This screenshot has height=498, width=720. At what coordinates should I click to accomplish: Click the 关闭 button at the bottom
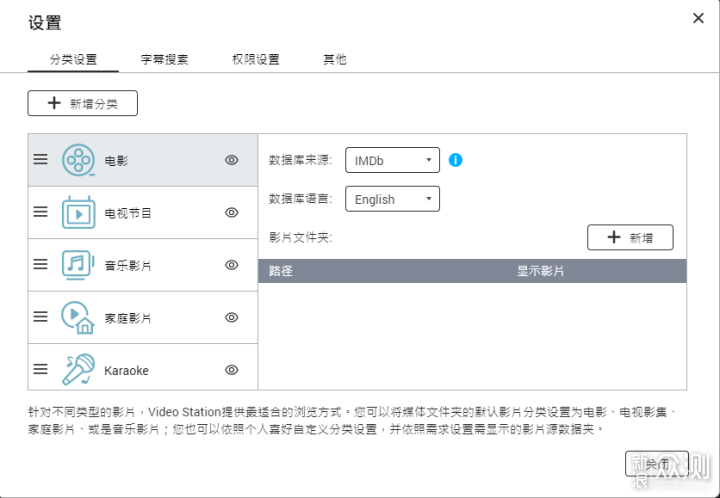pos(657,464)
